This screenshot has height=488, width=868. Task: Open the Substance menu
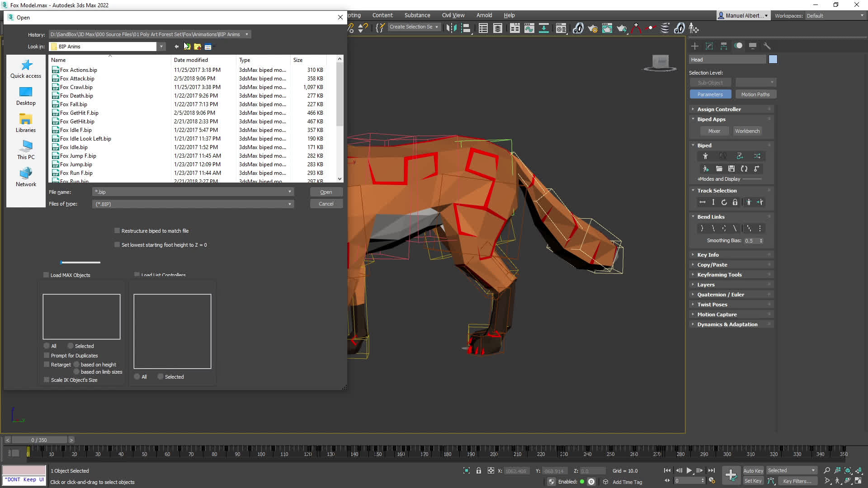(x=417, y=15)
